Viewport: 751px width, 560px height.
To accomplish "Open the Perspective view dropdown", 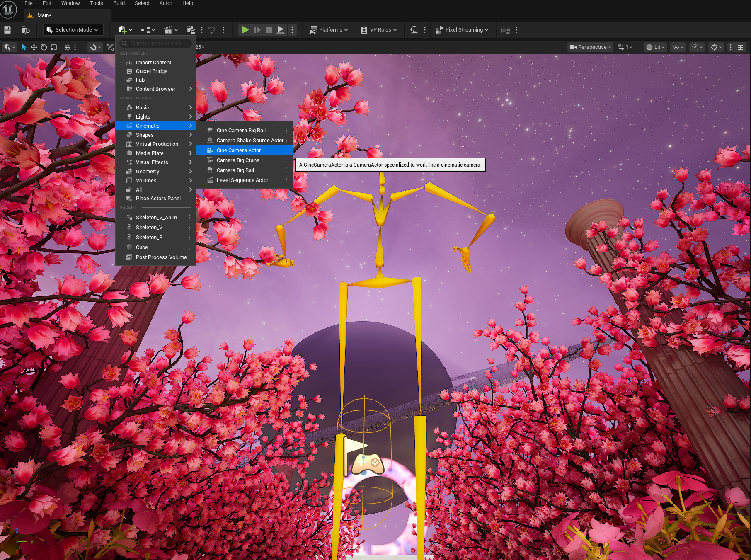I will 590,47.
